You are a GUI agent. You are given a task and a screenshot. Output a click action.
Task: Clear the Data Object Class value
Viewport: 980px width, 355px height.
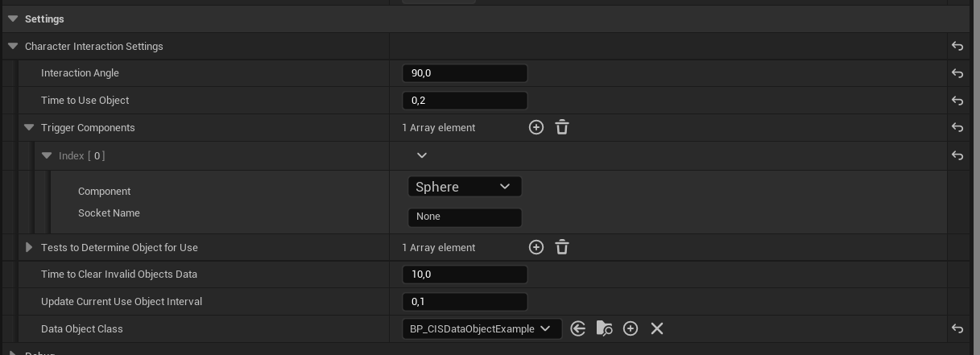coord(657,328)
